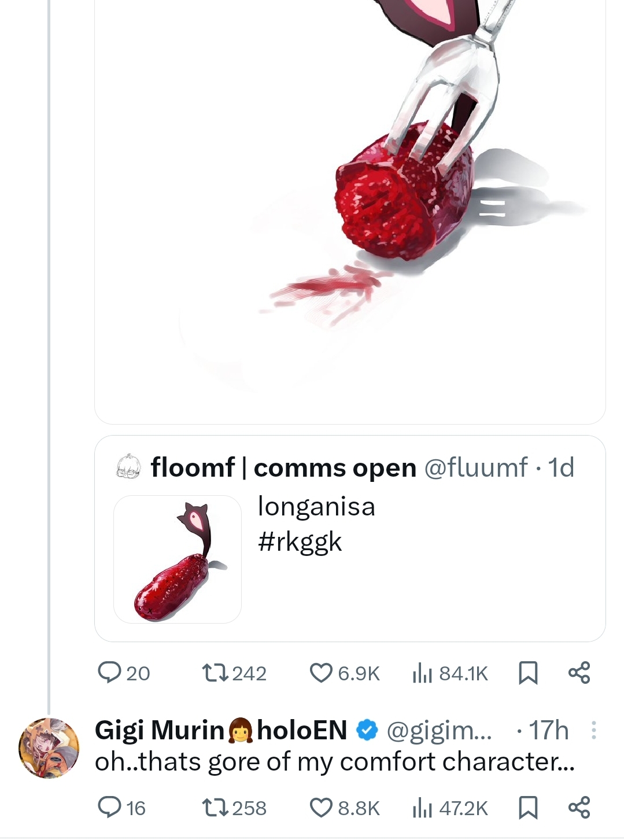
Task: Like Gigi Murin's comfort character tweet
Action: 321,807
